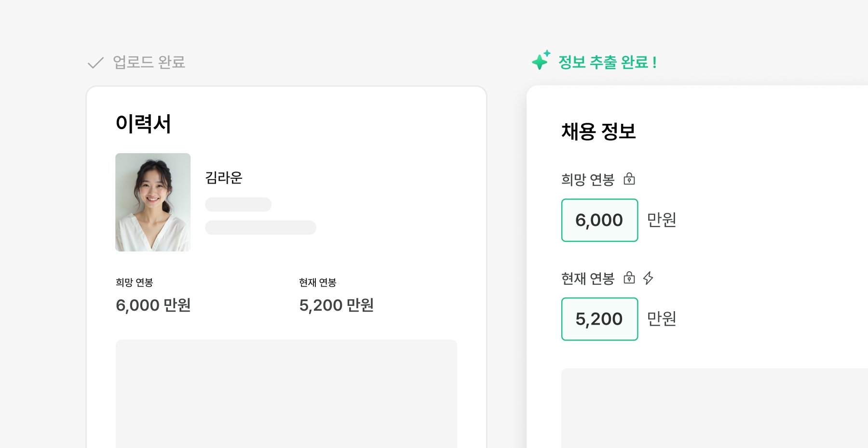The height and width of the screenshot is (448, 868).
Task: Click the 만원 unit beside the 5,200 field
Action: coord(662,319)
